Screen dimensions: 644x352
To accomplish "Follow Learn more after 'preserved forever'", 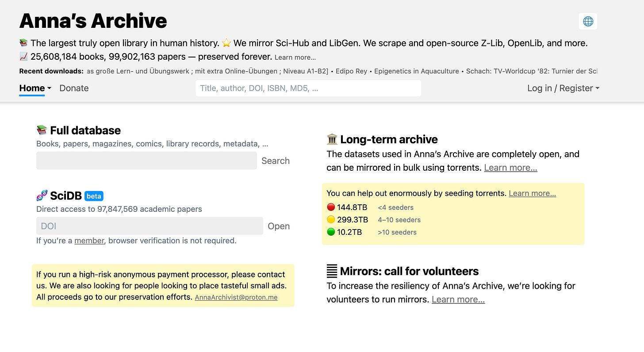I will pos(295,57).
